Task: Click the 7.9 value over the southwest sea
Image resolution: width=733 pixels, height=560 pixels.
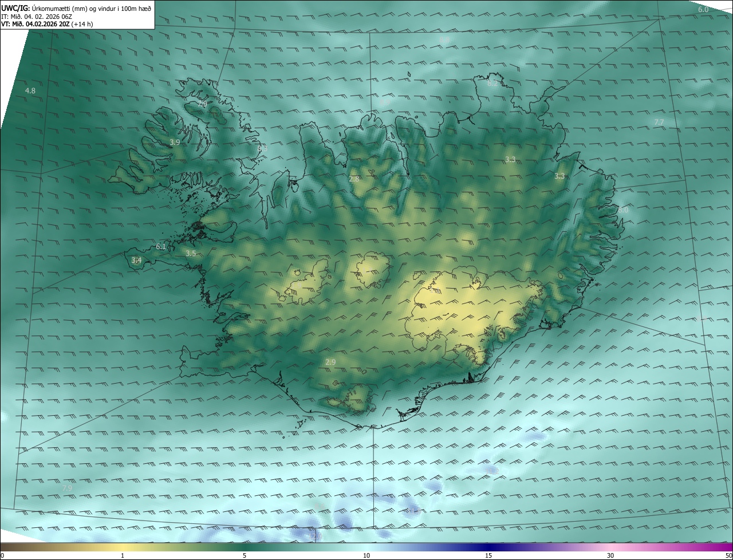Action: pyautogui.click(x=67, y=488)
